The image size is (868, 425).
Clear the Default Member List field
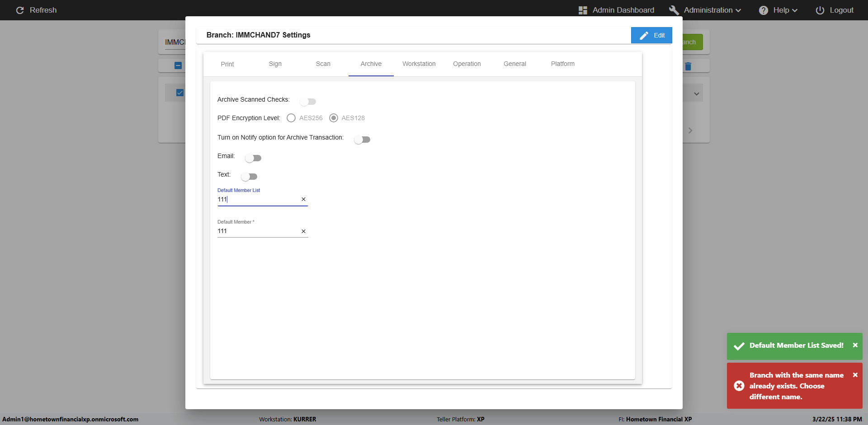303,199
